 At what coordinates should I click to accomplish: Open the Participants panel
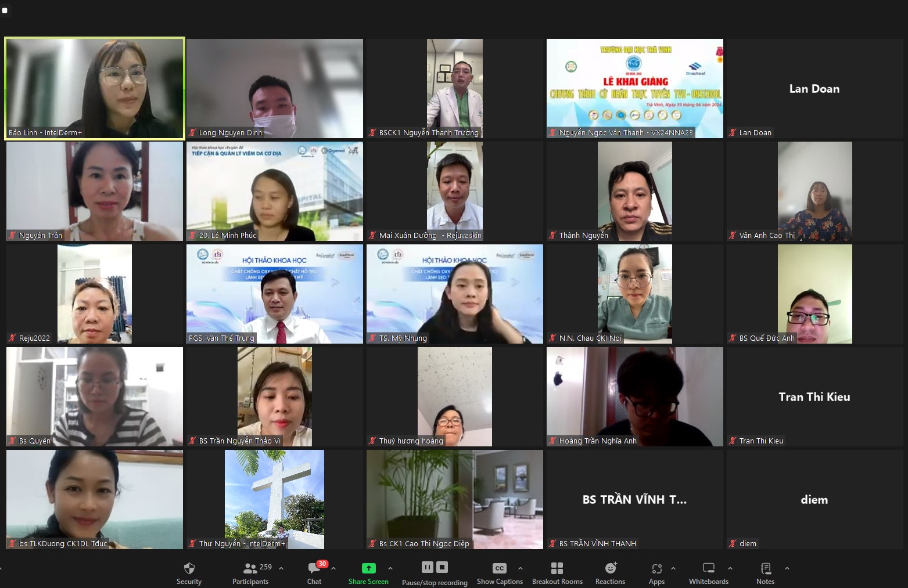pyautogui.click(x=250, y=572)
